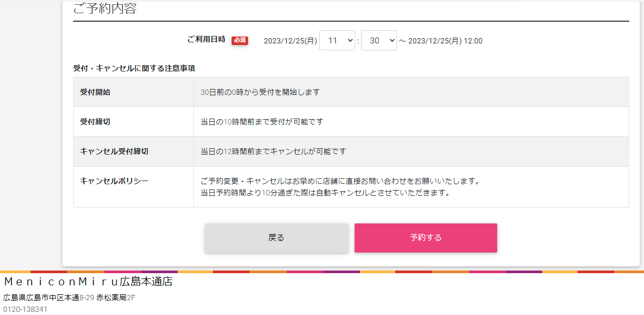Click the gray 戻る button
The image size is (644, 315).
click(276, 238)
